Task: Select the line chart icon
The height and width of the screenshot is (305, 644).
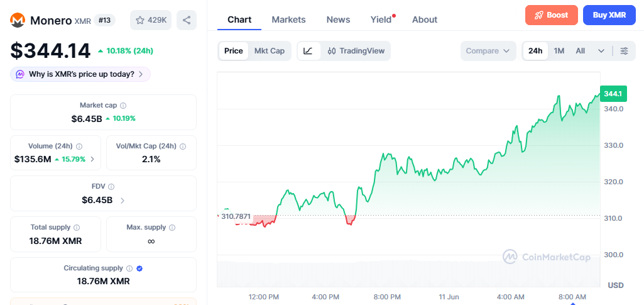Action: pos(308,51)
